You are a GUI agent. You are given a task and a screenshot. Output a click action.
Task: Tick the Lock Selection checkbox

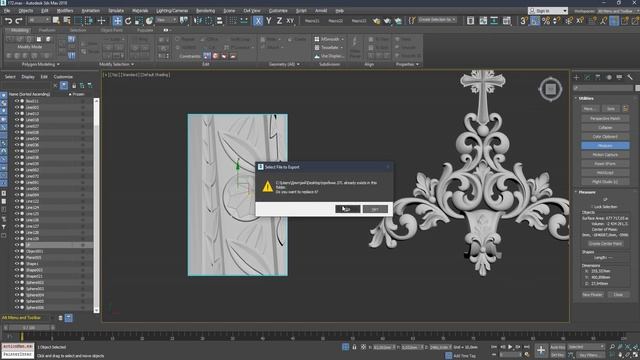tap(592, 207)
